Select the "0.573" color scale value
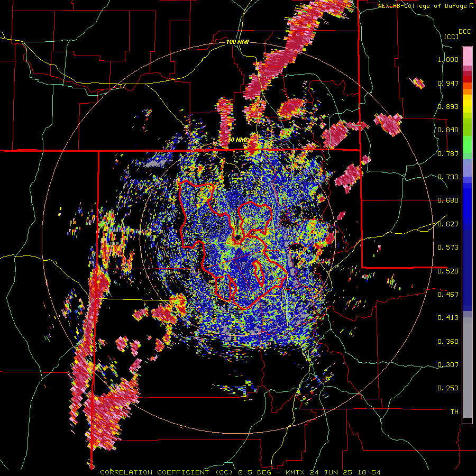Viewport: 476px width, 476px height. coord(448,248)
